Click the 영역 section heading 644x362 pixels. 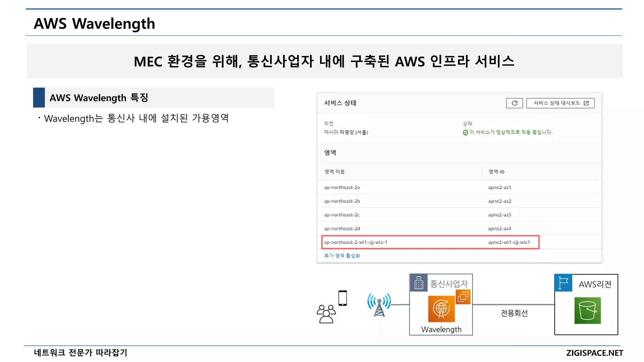(330, 153)
